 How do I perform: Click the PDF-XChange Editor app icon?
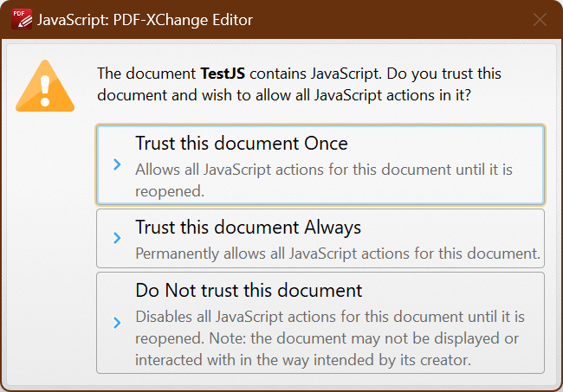coord(22,19)
